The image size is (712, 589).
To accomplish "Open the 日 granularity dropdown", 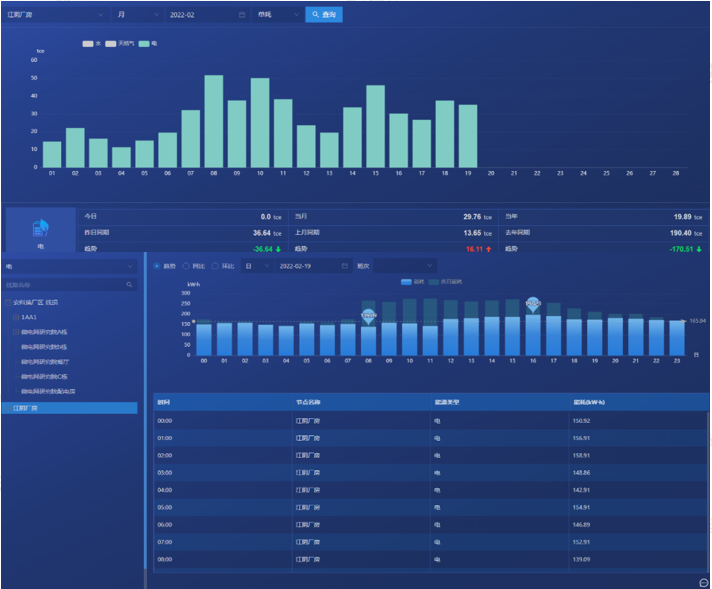I will coord(257,266).
